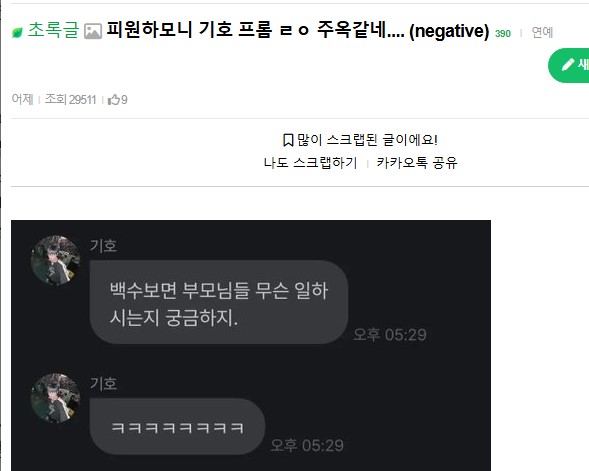
Task: Click 기호's profile avatar on first message
Action: (56, 260)
